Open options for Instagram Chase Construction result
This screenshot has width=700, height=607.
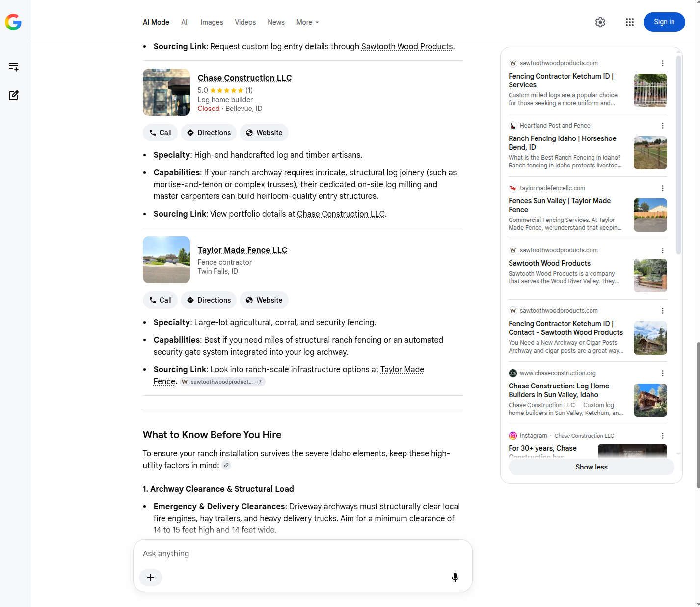pyautogui.click(x=663, y=436)
